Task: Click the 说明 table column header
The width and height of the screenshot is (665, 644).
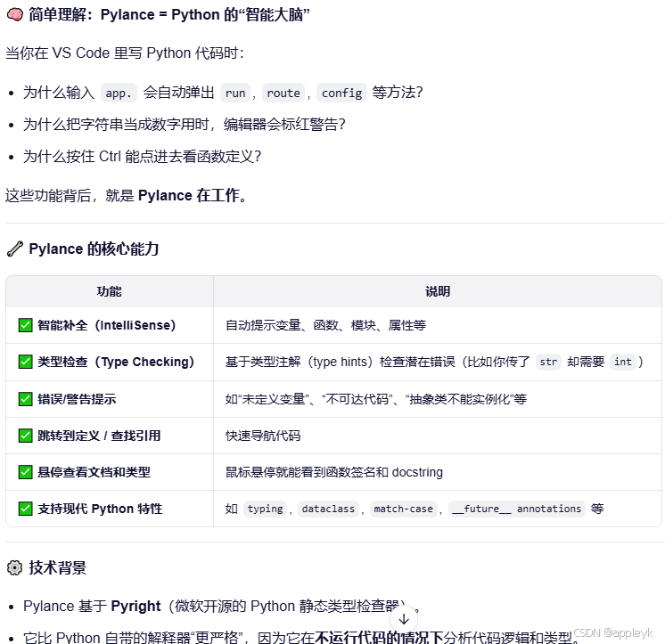Action: point(438,291)
